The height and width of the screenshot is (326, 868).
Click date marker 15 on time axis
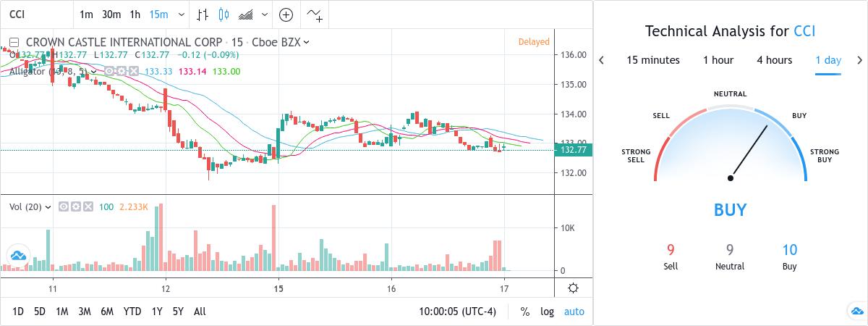tap(278, 289)
